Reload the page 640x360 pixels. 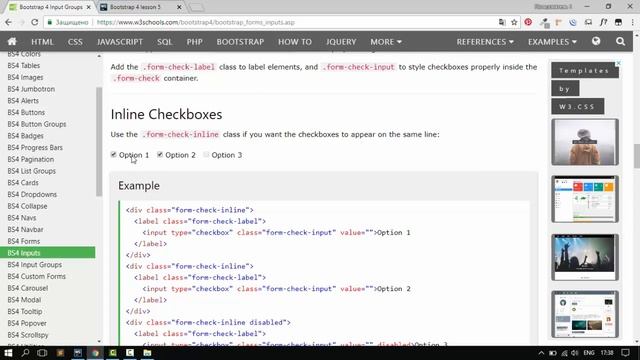coord(35,22)
